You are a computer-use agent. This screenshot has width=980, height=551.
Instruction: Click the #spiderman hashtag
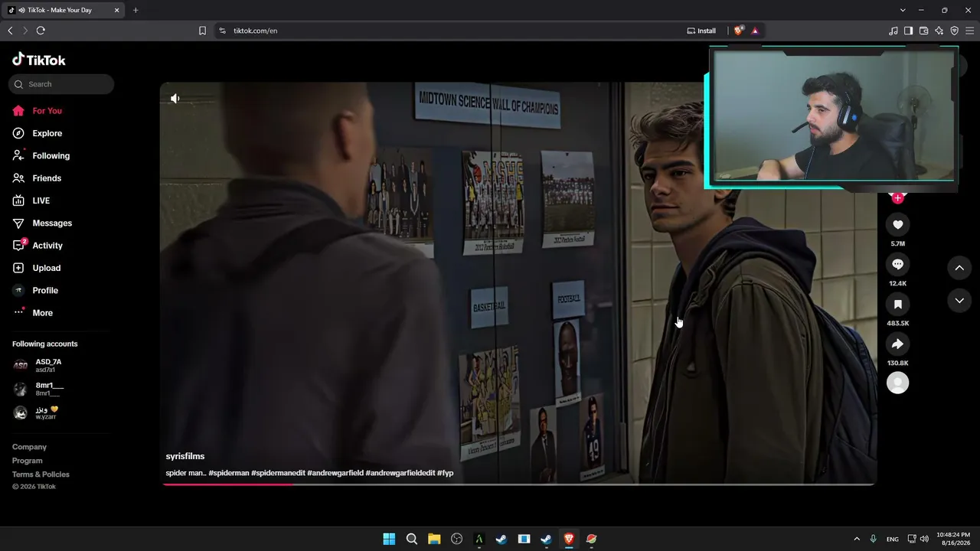coord(229,473)
